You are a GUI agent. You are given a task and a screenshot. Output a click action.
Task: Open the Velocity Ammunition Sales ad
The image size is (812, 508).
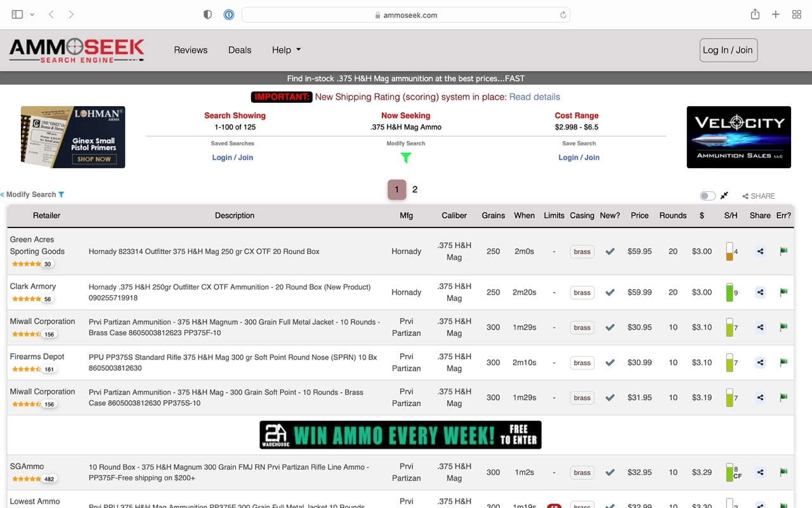pos(738,137)
